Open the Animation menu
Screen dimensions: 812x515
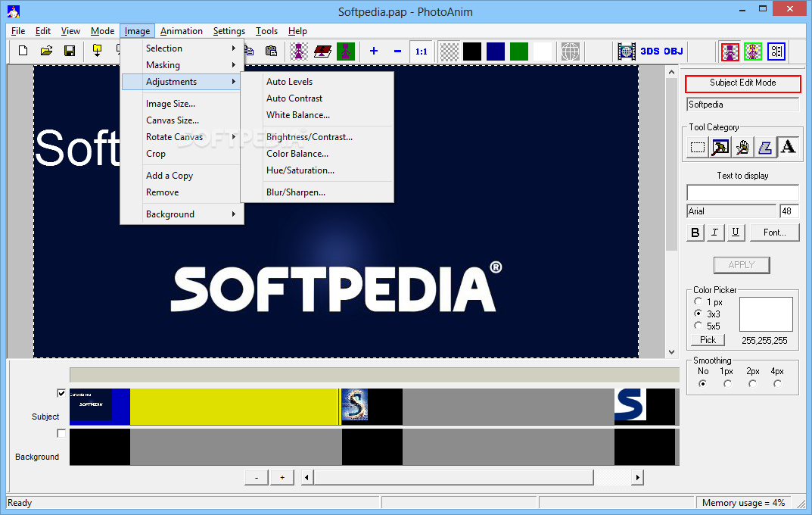182,31
